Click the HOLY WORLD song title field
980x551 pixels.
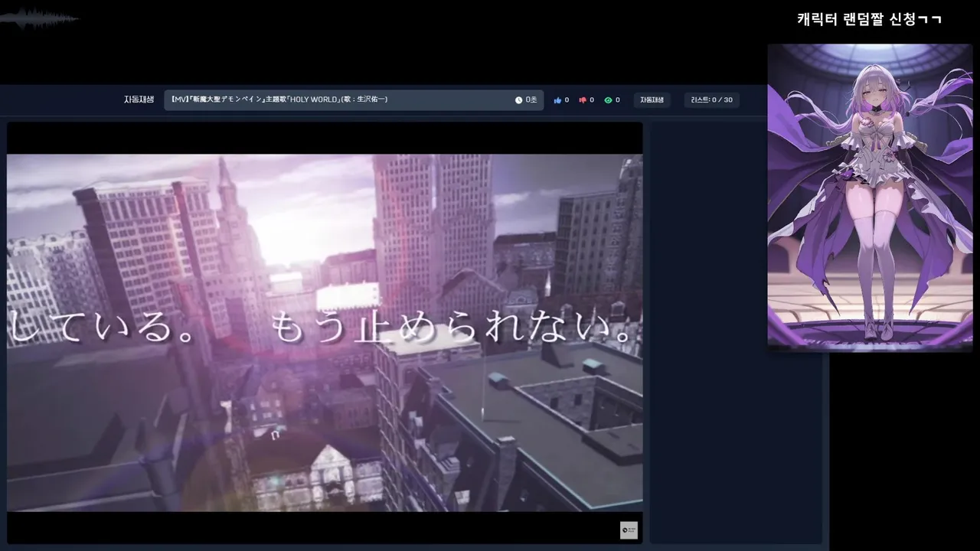(x=354, y=100)
